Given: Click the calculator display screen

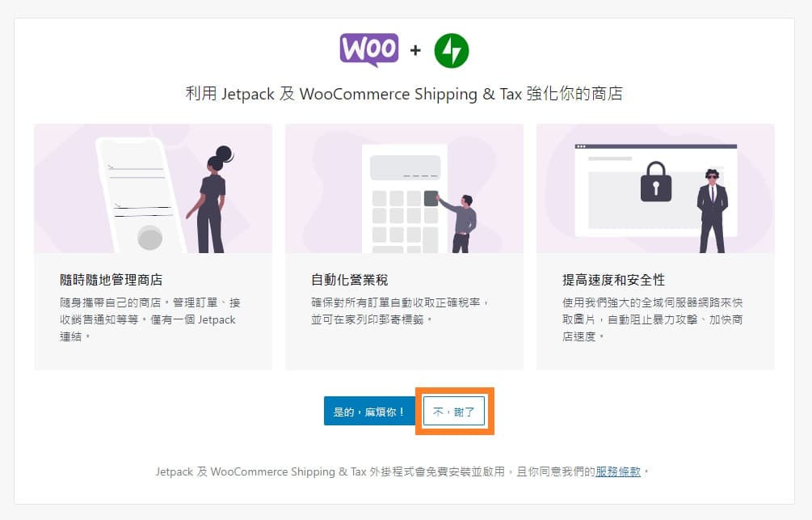Looking at the screenshot, I should tap(405, 167).
